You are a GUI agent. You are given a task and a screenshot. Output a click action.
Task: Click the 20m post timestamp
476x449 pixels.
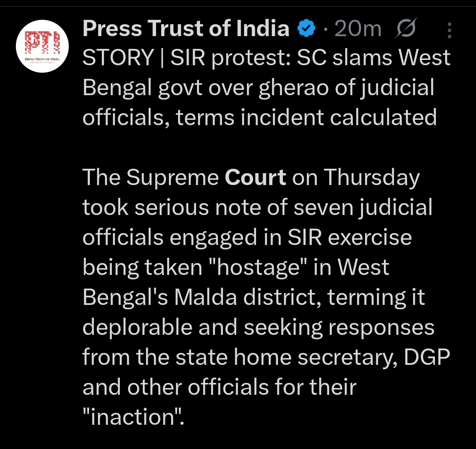pyautogui.click(x=358, y=30)
